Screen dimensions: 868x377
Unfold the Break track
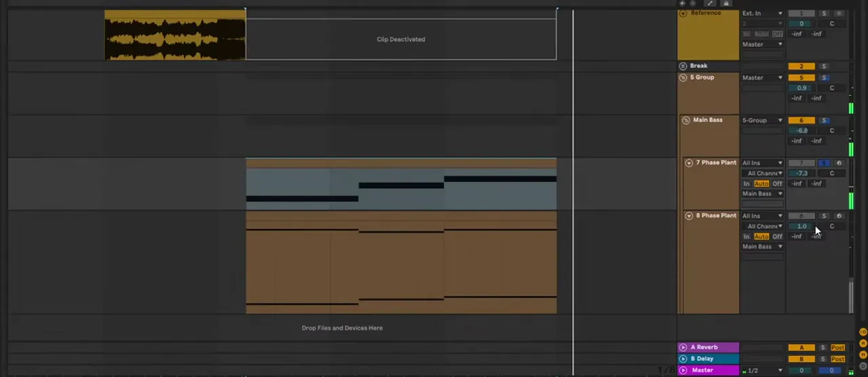point(683,66)
